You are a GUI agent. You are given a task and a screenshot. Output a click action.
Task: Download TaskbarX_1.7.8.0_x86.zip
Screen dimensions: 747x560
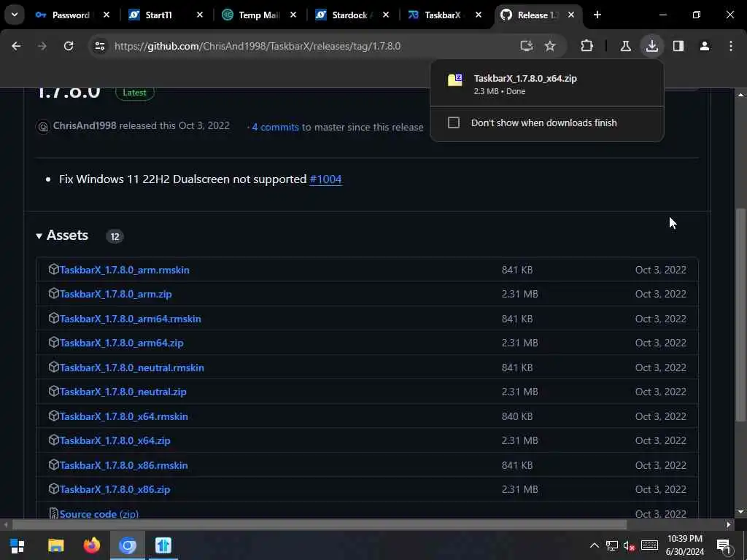pos(115,489)
